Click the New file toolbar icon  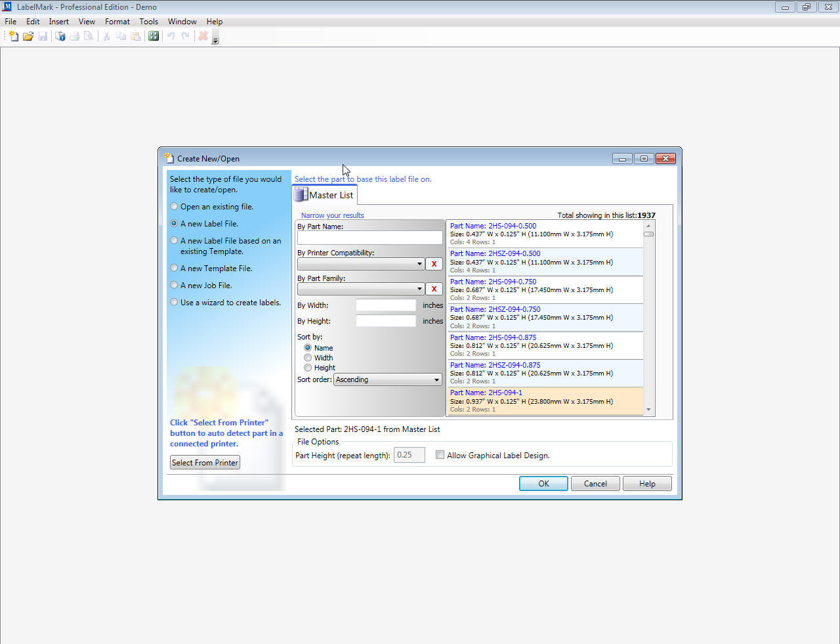[13, 36]
